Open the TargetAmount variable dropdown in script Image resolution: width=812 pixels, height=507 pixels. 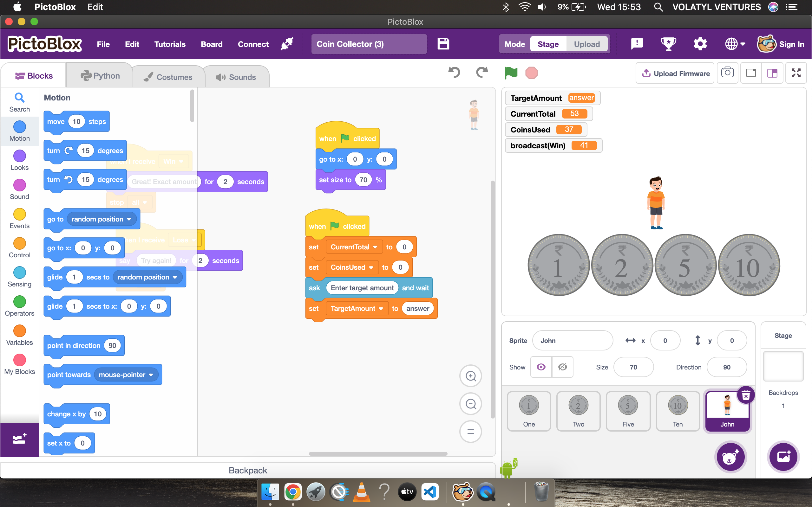381,309
